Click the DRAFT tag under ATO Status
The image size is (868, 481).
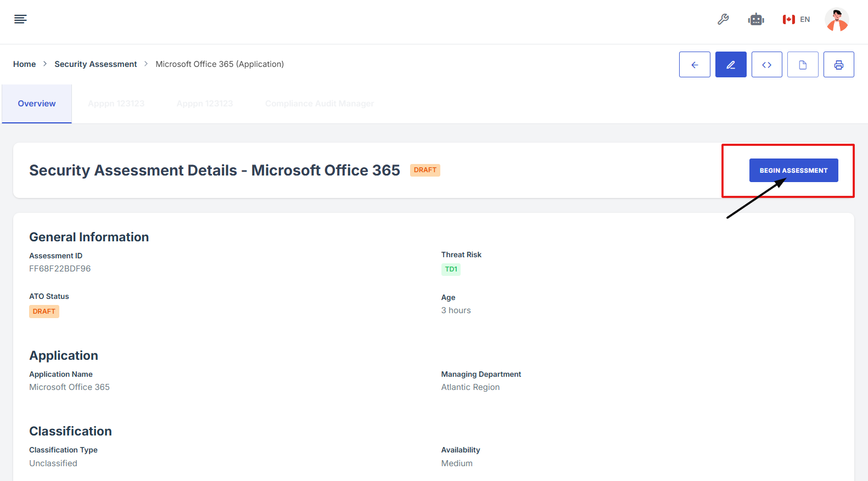pyautogui.click(x=44, y=312)
